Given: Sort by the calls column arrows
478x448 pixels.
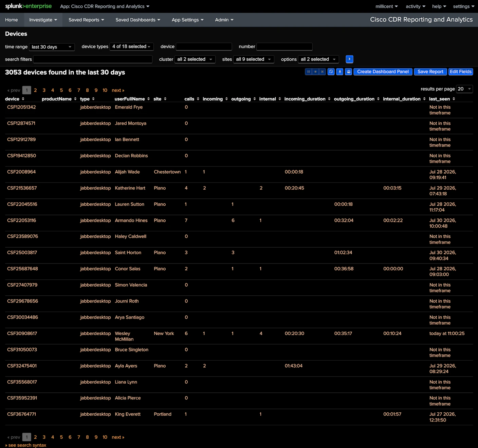Looking at the screenshot, I should point(198,99).
